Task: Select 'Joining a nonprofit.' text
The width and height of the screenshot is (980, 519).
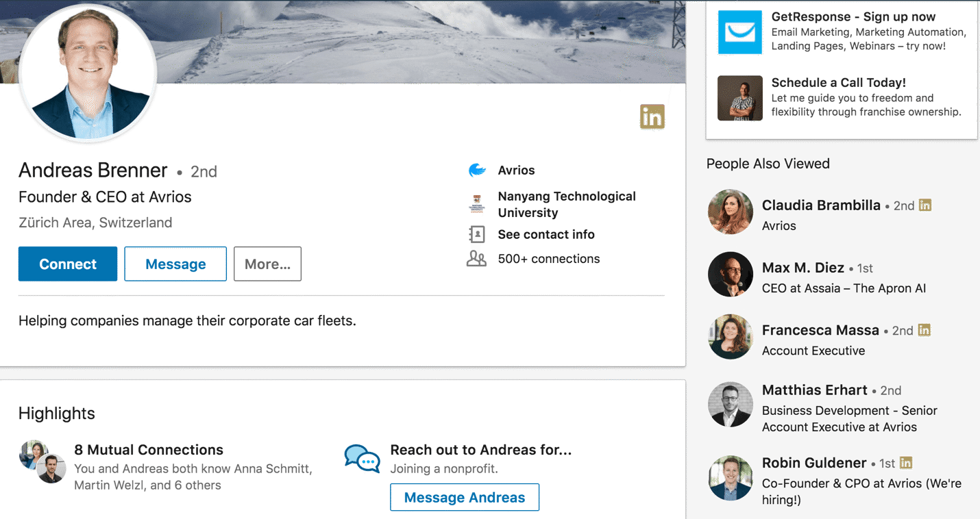Action: click(444, 469)
